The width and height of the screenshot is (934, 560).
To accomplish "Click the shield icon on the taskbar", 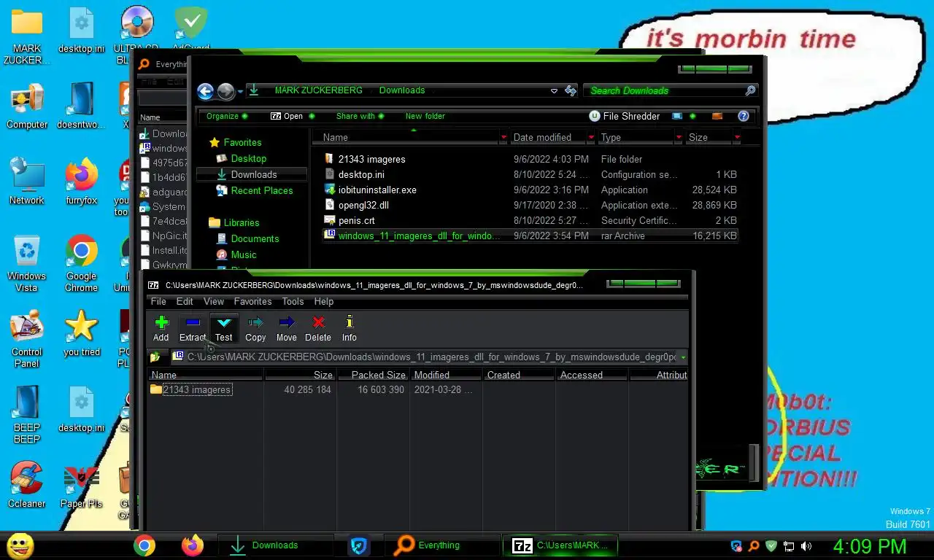I will click(x=358, y=545).
